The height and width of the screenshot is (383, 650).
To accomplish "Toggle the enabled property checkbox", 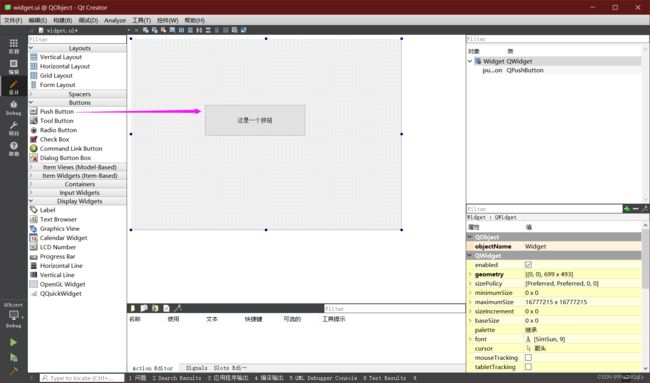I will tap(528, 264).
